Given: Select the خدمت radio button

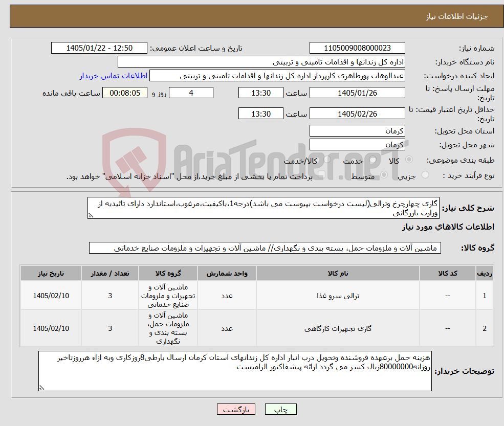Looking at the screenshot, I should [373, 160].
